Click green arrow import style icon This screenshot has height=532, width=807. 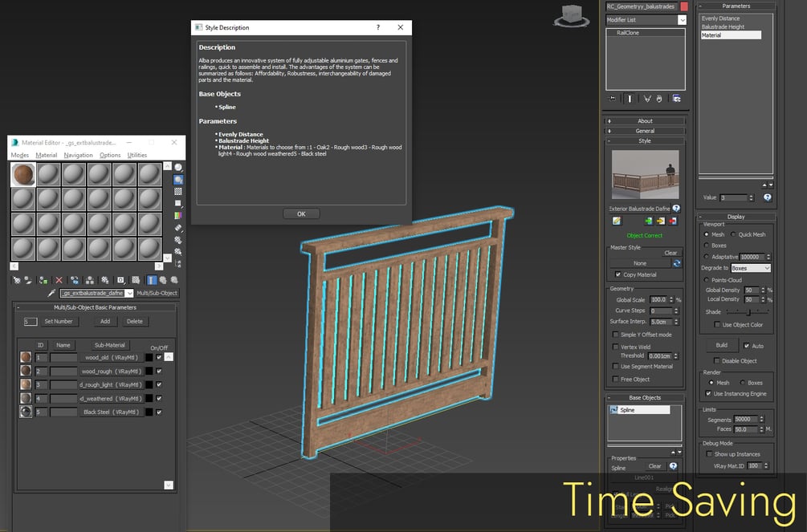click(x=649, y=221)
